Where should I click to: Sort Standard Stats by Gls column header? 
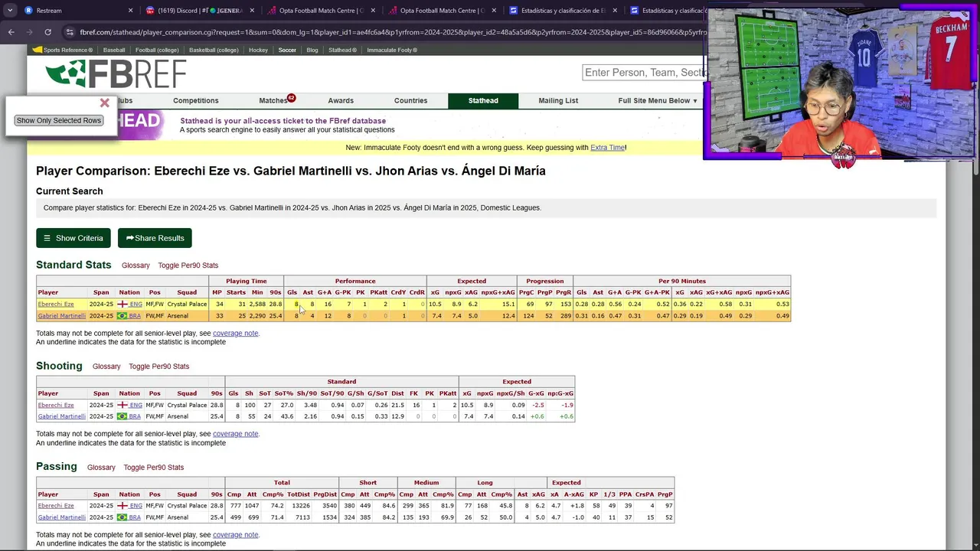pos(292,292)
